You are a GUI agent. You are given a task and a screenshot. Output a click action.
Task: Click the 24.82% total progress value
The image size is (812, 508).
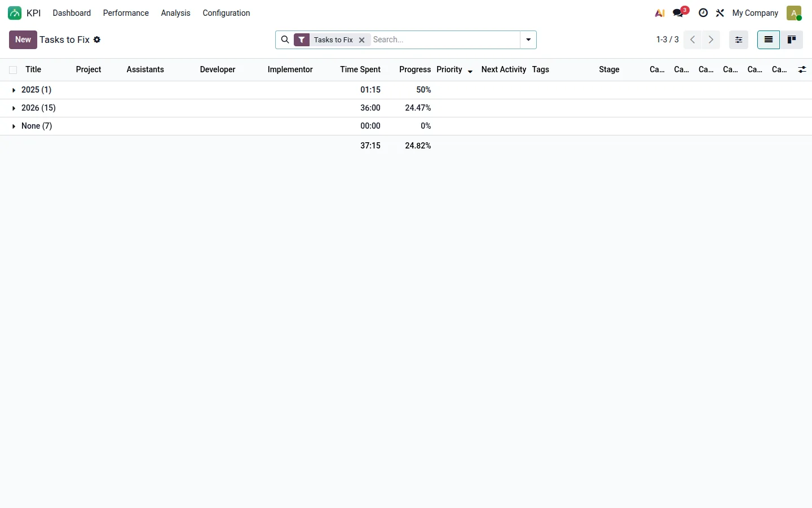coord(418,146)
